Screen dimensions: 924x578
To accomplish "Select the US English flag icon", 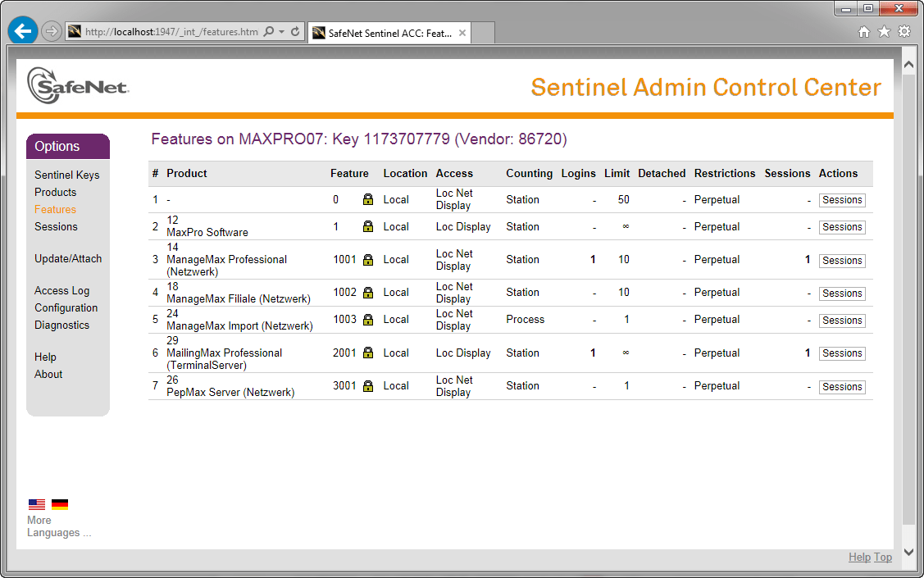I will tap(37, 504).
